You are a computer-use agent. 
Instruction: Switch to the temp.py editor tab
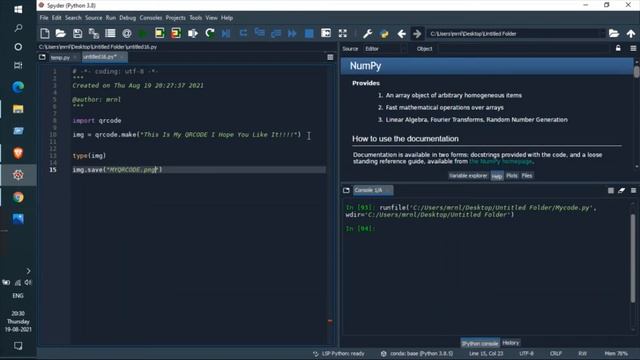tap(60, 58)
